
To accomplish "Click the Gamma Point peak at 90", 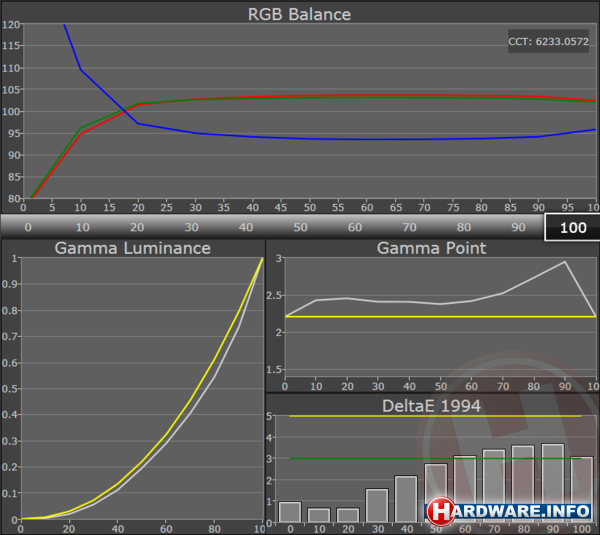I will tap(565, 262).
